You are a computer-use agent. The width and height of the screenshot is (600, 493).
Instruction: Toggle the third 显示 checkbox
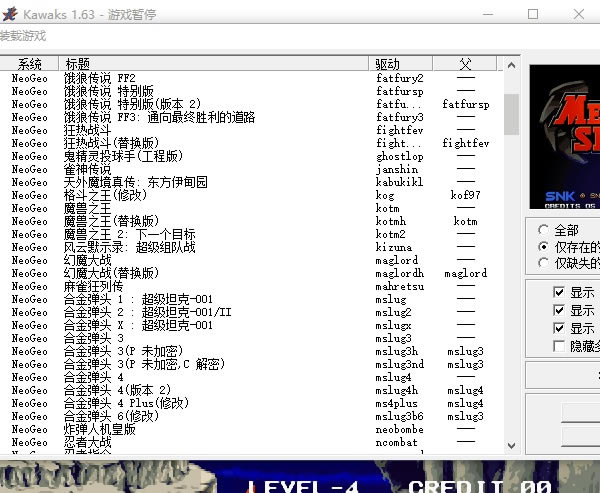click(x=559, y=328)
